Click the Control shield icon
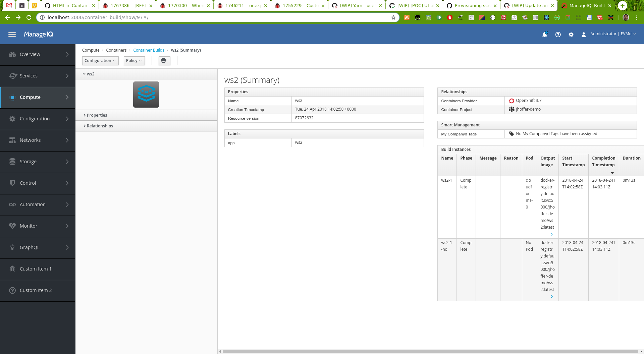 tap(12, 183)
